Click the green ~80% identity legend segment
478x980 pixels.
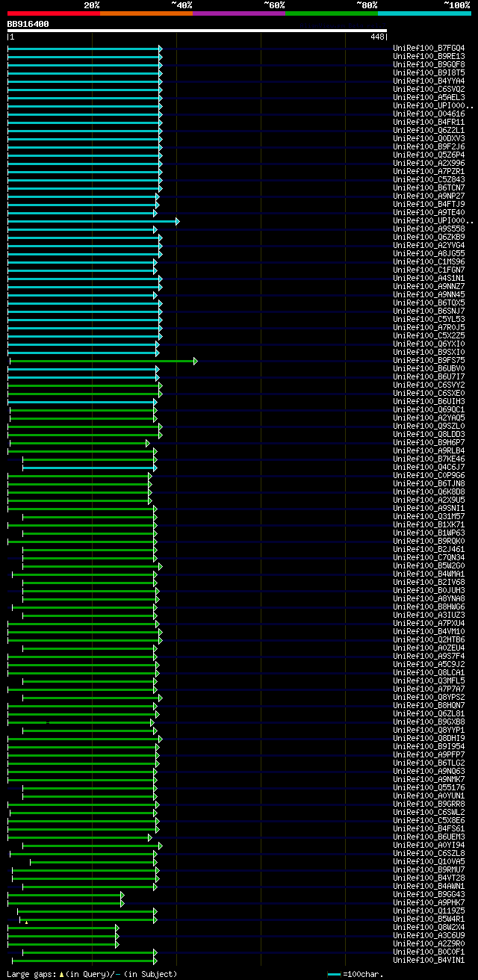coord(332,13)
